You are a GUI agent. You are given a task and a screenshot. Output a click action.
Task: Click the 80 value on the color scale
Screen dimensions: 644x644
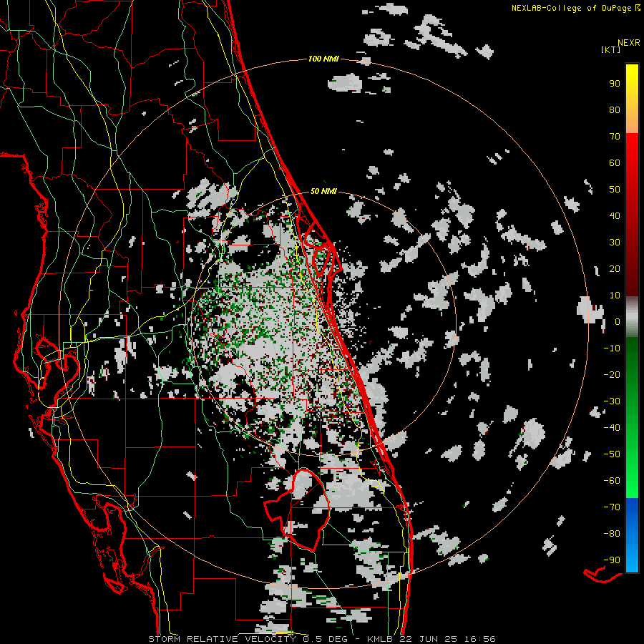click(x=615, y=109)
